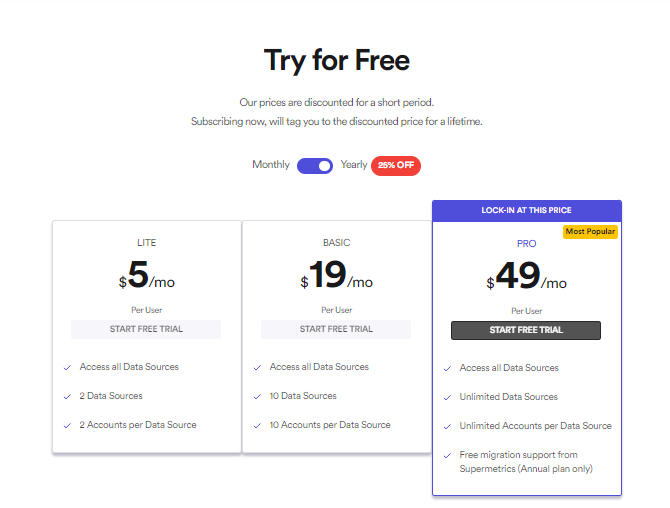
Task: Start free trial for LITE plan
Action: click(x=146, y=329)
